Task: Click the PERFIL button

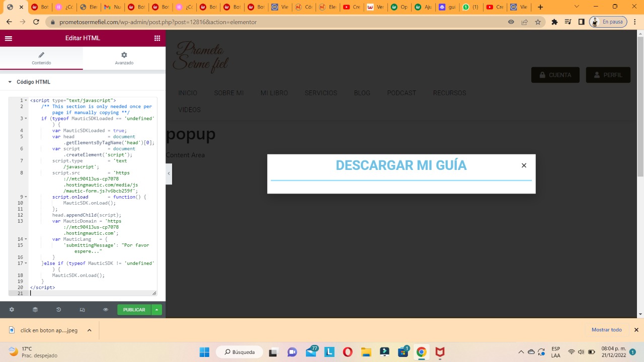Action: click(608, 75)
